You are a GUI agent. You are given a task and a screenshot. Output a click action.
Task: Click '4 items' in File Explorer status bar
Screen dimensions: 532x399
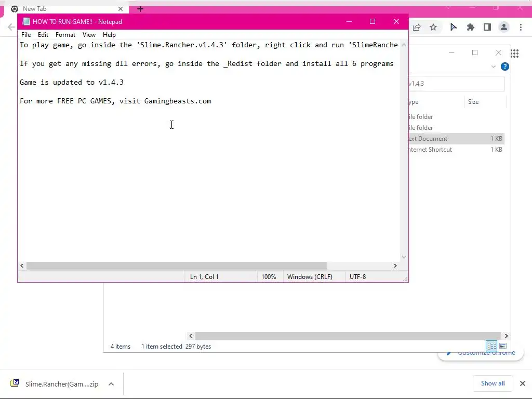tap(121, 347)
